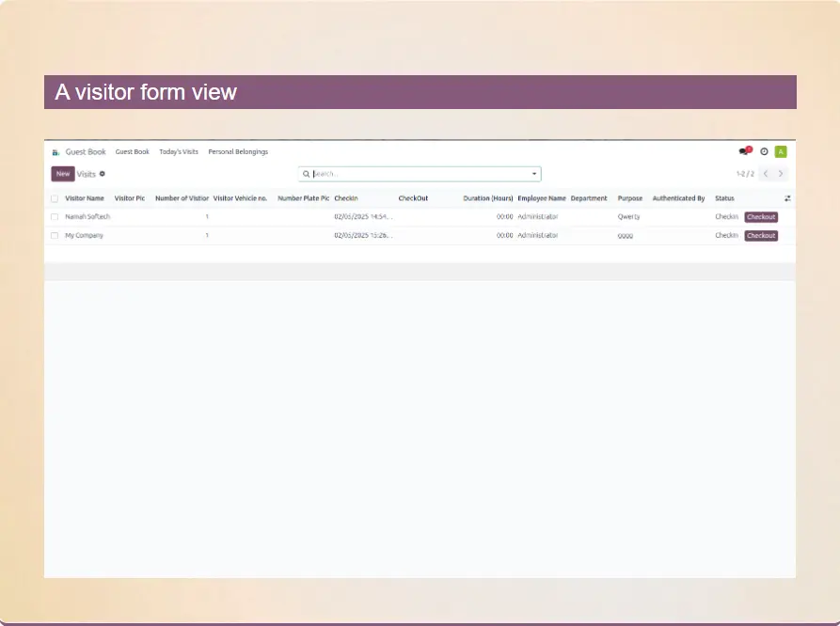The width and height of the screenshot is (840, 626).
Task: Open the Guest Book app home icon
Action: coord(55,152)
